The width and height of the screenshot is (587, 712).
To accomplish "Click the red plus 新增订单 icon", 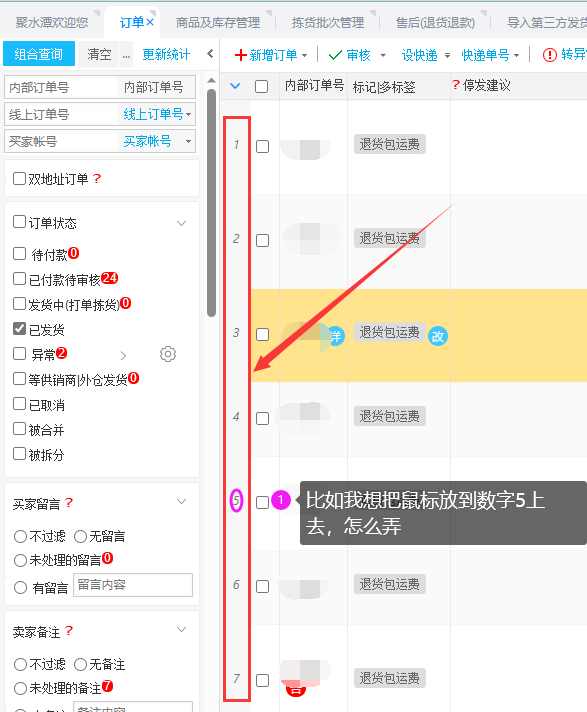I will point(241,55).
